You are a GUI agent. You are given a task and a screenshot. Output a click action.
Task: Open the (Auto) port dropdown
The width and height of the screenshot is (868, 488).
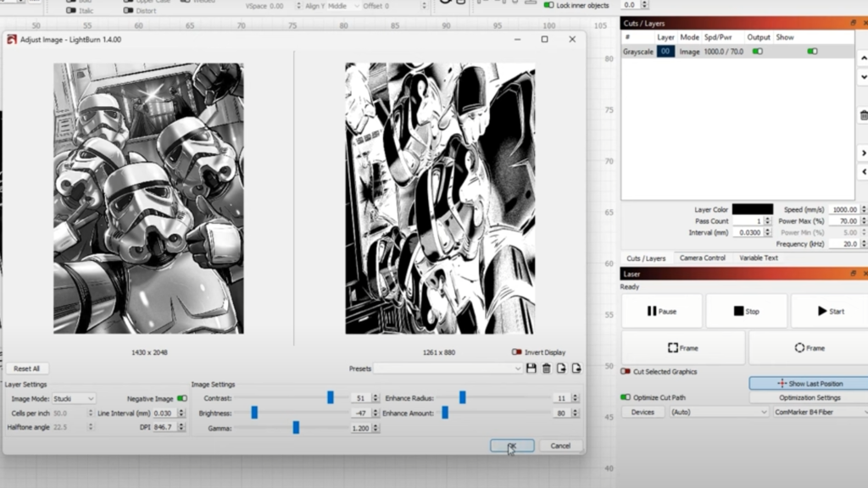tap(719, 412)
